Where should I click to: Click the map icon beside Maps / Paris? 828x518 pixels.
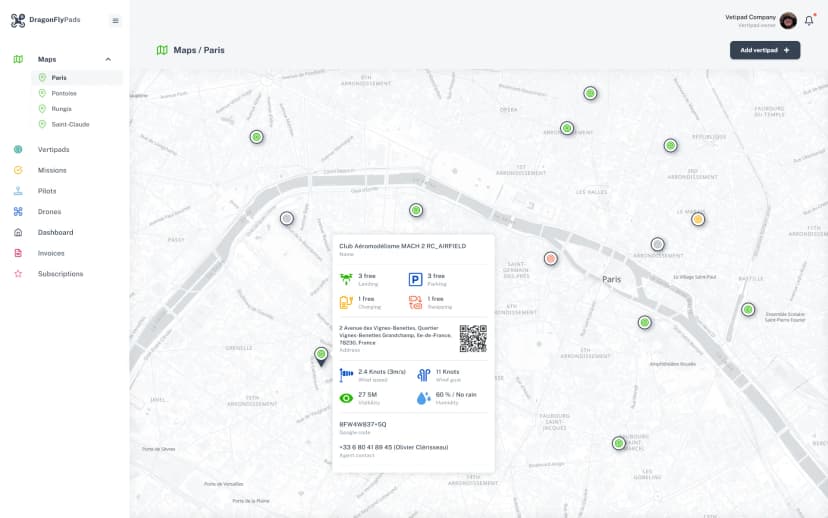pyautogui.click(x=162, y=50)
